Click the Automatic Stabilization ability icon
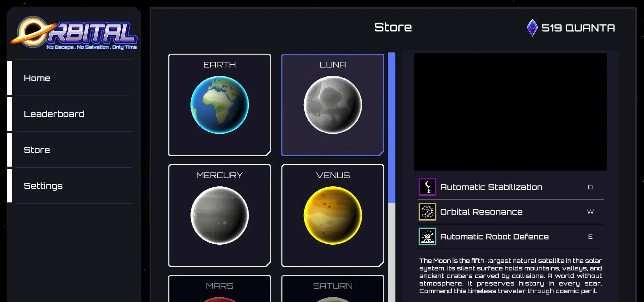The height and width of the screenshot is (302, 644). (427, 187)
